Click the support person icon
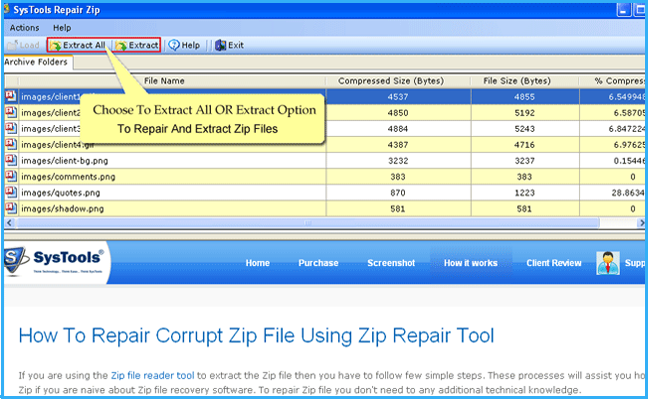This screenshot has height=399, width=650. (x=608, y=263)
